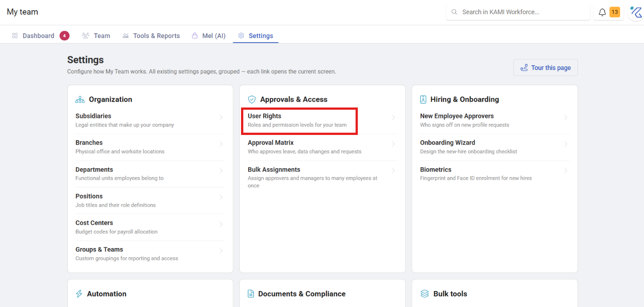Switch to the Dashboard tab
This screenshot has height=307, width=644.
[x=40, y=35]
